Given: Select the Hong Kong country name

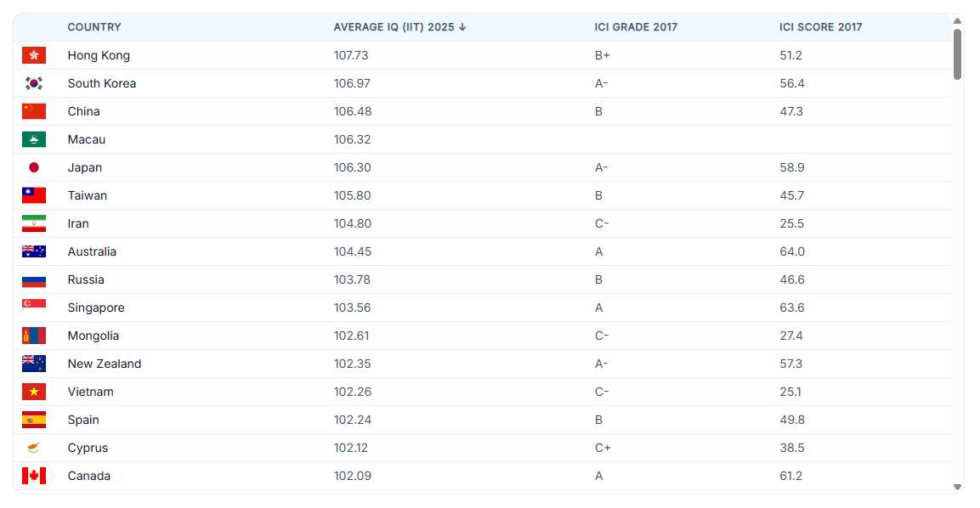Looking at the screenshot, I should coord(99,55).
